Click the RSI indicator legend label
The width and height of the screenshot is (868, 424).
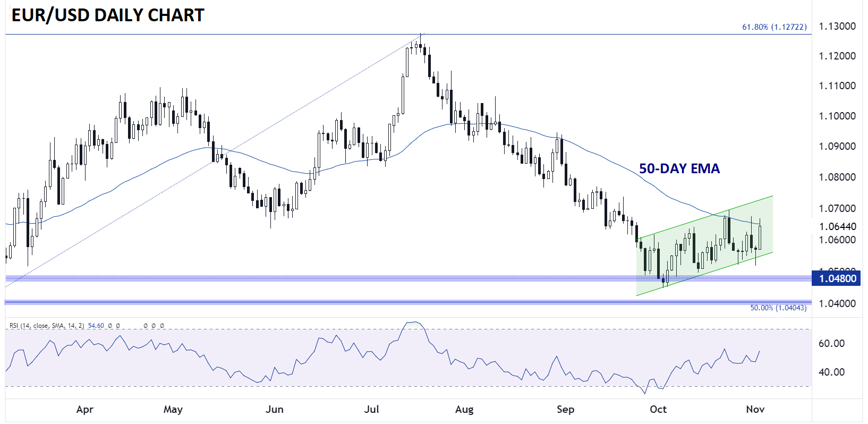pos(47,326)
